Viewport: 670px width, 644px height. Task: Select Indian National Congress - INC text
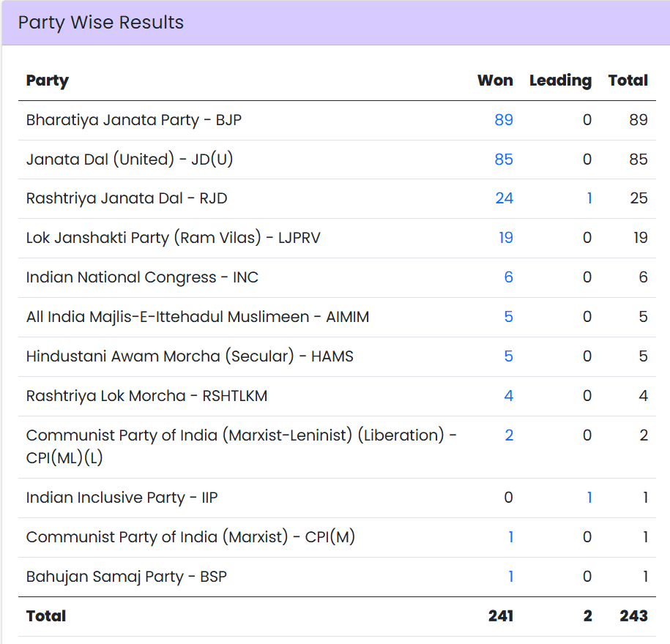[142, 277]
